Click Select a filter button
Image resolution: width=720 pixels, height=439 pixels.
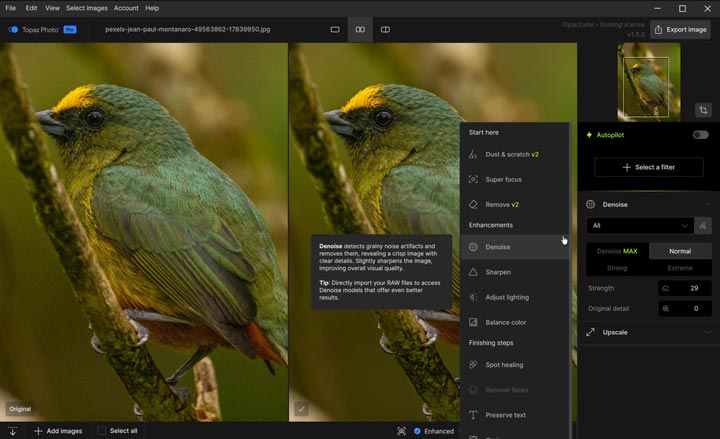coord(649,167)
